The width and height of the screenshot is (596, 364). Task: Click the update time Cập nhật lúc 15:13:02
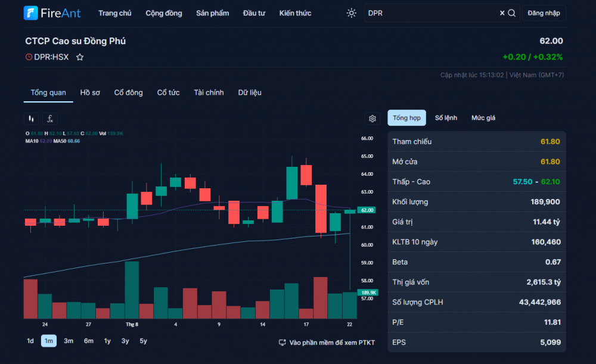[471, 75]
